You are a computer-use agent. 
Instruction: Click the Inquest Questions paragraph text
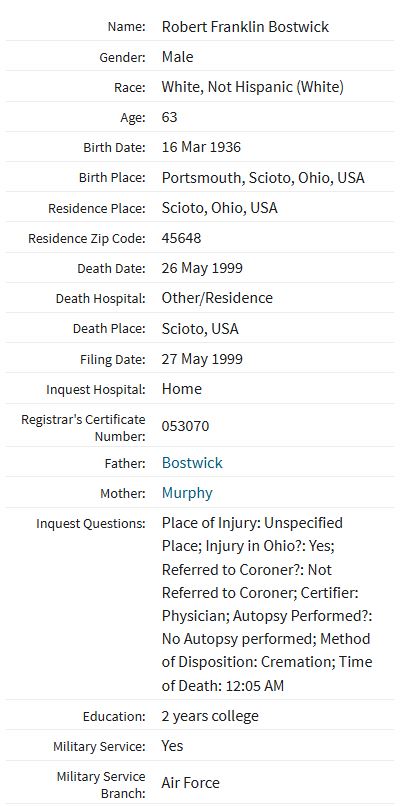pos(267,604)
